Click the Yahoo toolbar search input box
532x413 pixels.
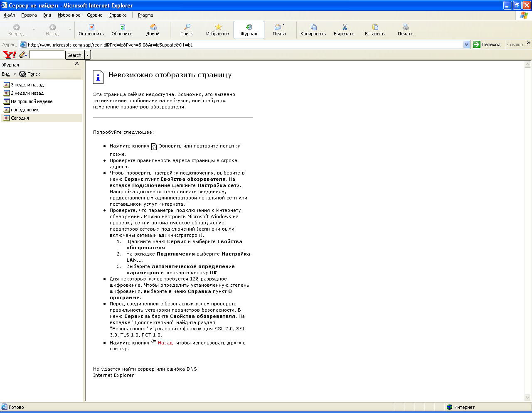tap(47, 55)
